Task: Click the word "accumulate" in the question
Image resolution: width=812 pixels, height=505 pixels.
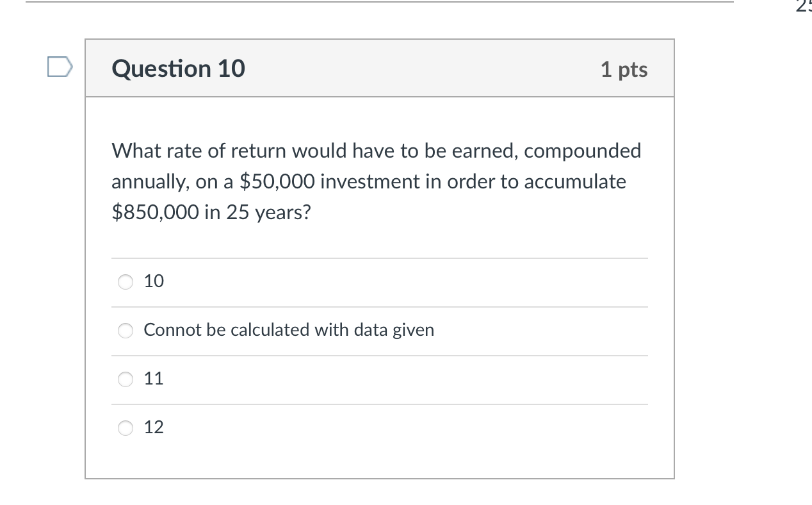Action: click(x=575, y=182)
